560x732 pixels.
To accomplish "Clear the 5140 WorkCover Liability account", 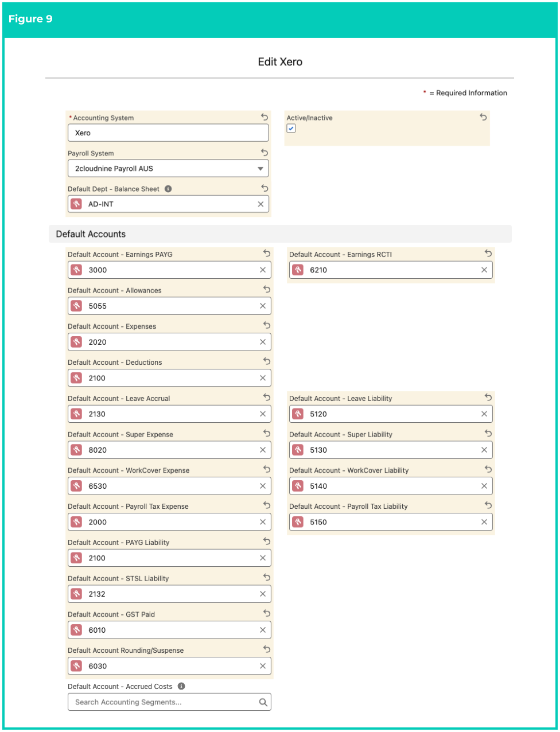I will (x=484, y=486).
